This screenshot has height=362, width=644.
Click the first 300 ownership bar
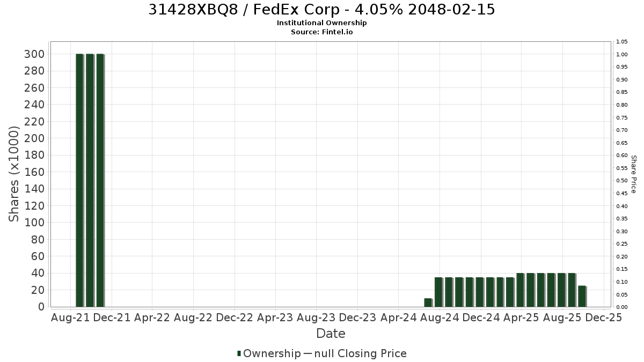click(x=79, y=180)
